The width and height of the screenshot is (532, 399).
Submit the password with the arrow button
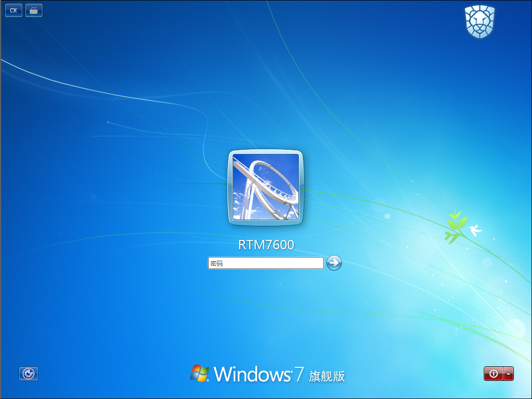(334, 263)
